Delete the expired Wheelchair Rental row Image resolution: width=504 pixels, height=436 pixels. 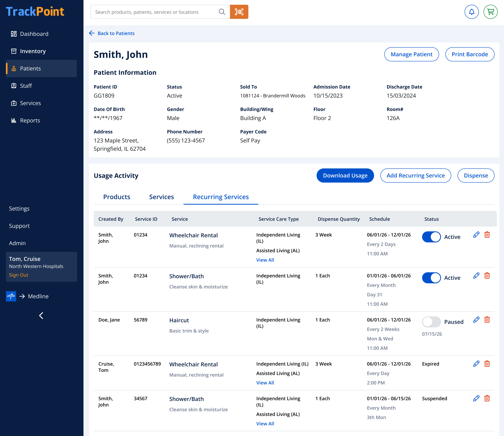pyautogui.click(x=487, y=363)
